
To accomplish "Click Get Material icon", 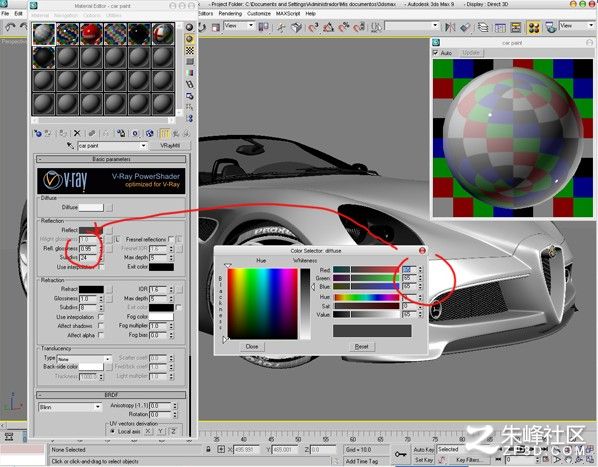I will [37, 133].
